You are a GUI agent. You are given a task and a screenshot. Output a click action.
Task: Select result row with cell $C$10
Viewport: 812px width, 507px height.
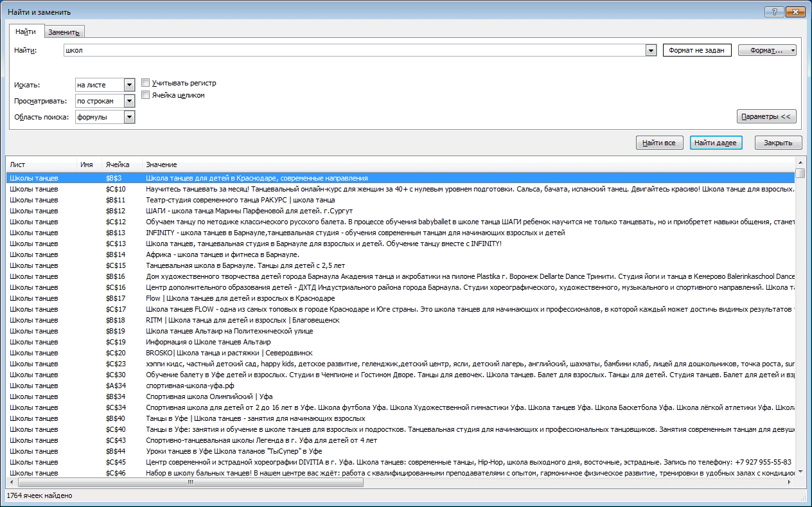click(x=400, y=189)
